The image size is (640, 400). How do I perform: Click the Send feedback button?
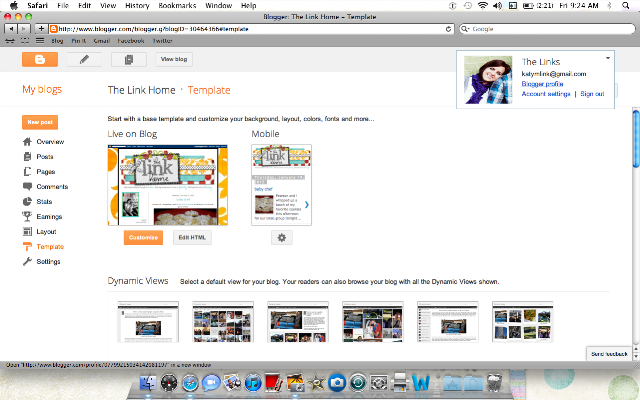[609, 354]
